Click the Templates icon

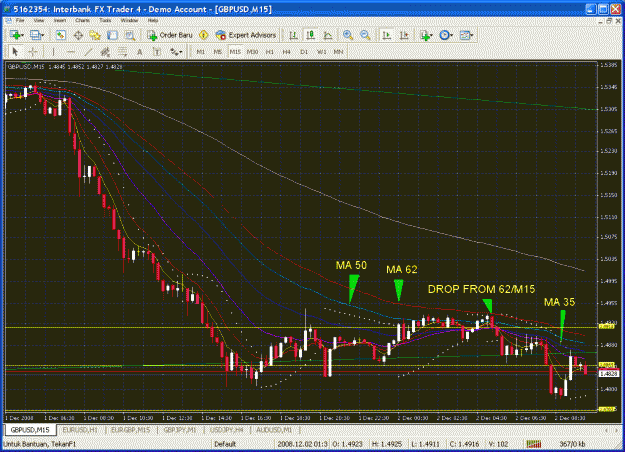(464, 35)
